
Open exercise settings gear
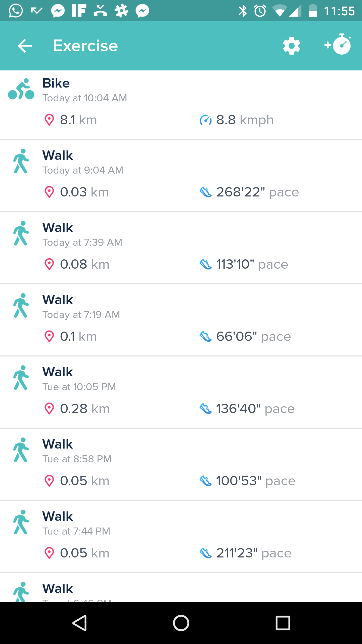pyautogui.click(x=291, y=46)
